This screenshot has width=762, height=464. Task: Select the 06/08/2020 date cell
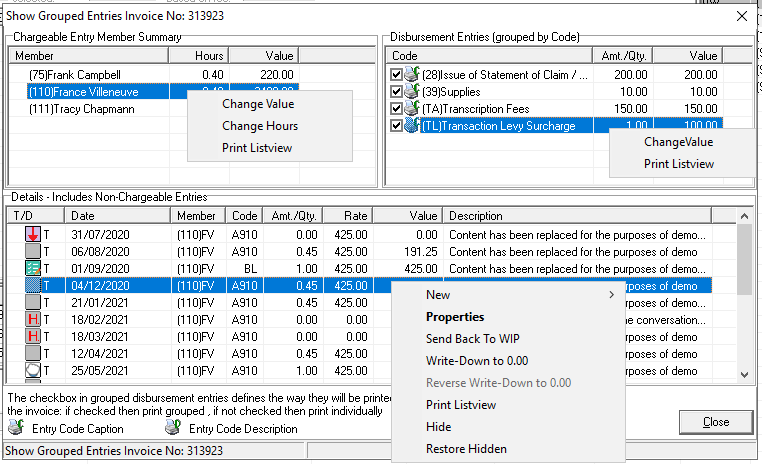coord(101,252)
